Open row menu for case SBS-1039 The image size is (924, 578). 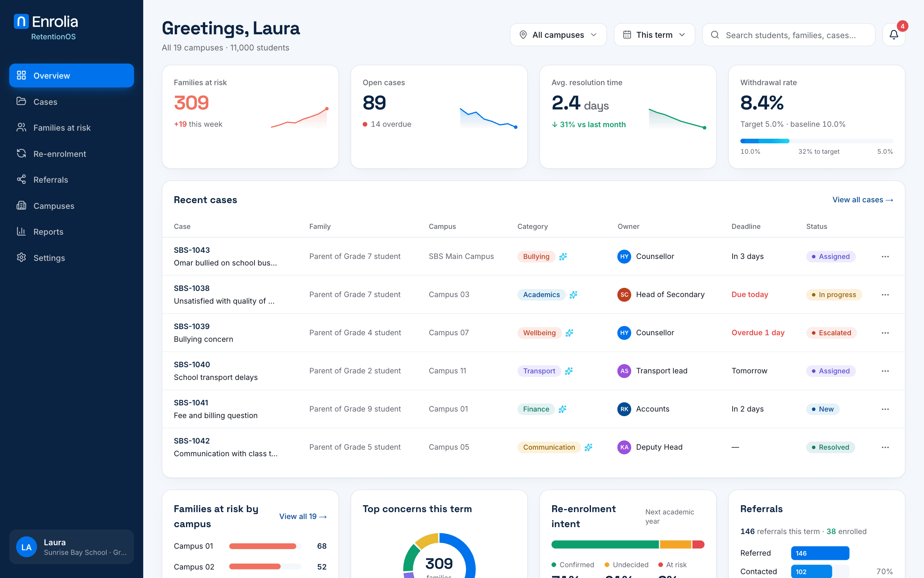pyautogui.click(x=885, y=333)
